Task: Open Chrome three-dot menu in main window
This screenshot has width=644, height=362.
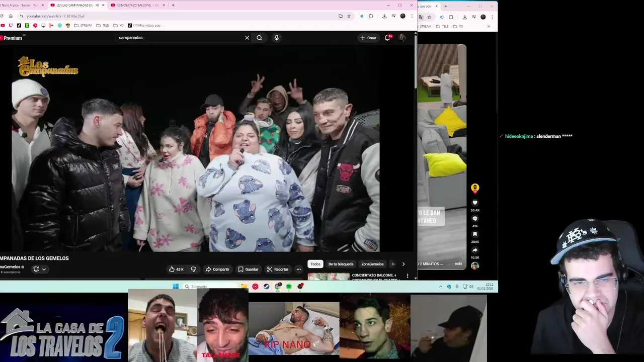Action: coord(411,16)
